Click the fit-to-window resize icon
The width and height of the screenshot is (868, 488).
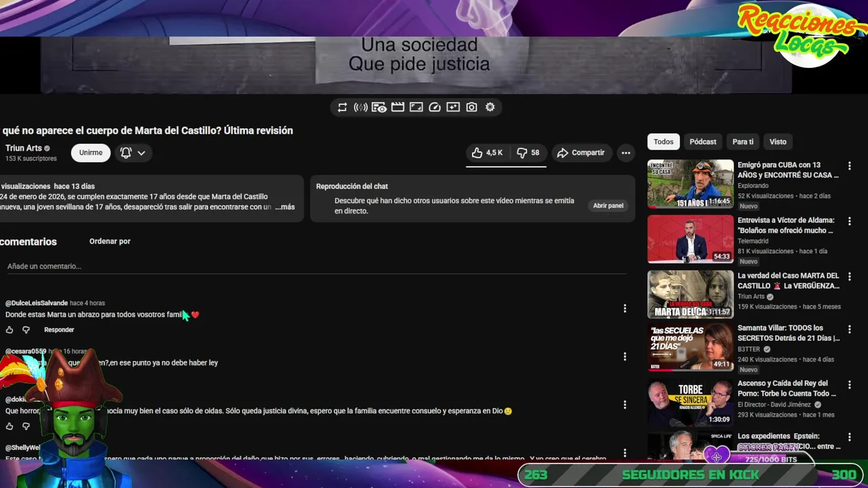tap(416, 107)
